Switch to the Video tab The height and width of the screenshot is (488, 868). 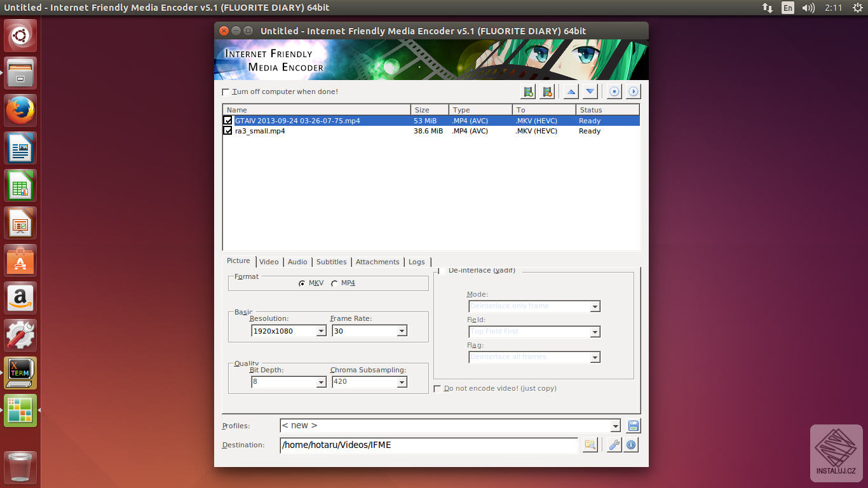(269, 262)
